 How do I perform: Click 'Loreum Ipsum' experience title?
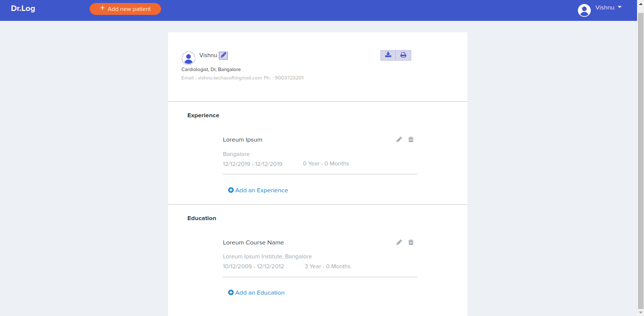coord(243,140)
